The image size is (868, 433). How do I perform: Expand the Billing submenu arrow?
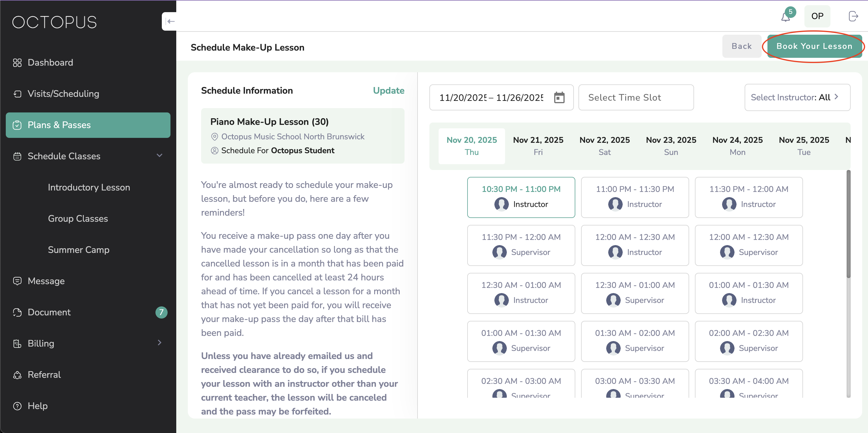[159, 343]
